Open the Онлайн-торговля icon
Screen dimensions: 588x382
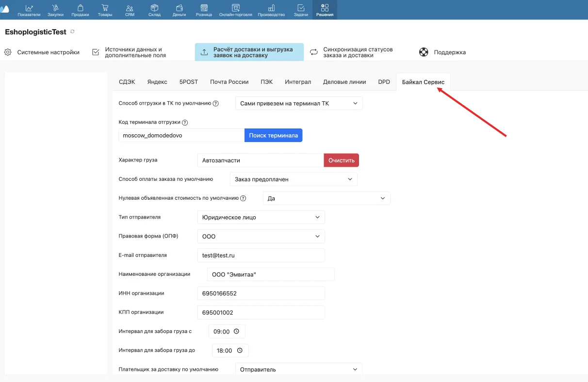[x=236, y=8]
